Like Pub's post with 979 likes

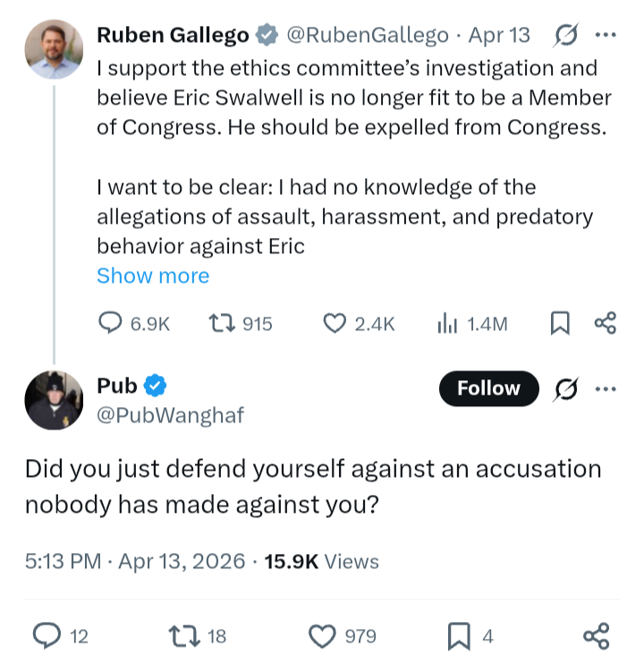343,636
